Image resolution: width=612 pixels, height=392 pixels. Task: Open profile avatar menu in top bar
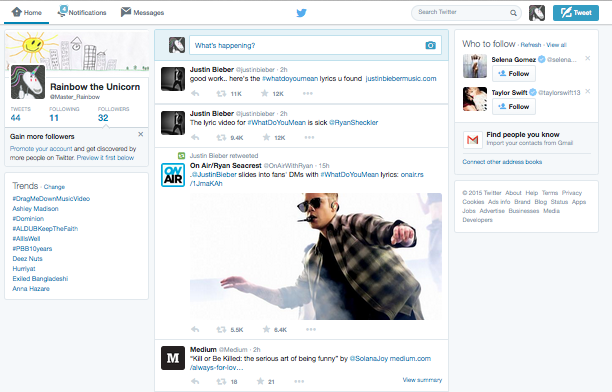point(537,13)
